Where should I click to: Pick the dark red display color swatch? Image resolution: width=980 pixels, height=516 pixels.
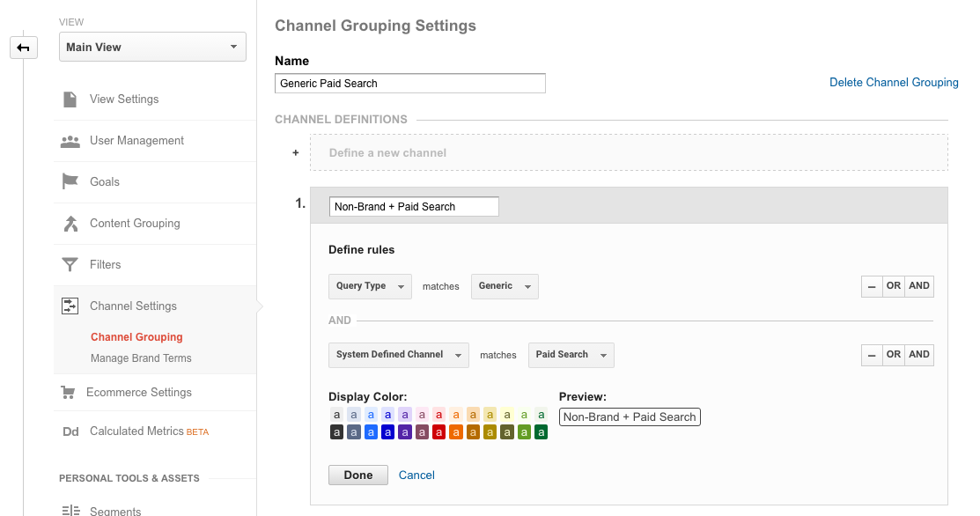coord(438,432)
